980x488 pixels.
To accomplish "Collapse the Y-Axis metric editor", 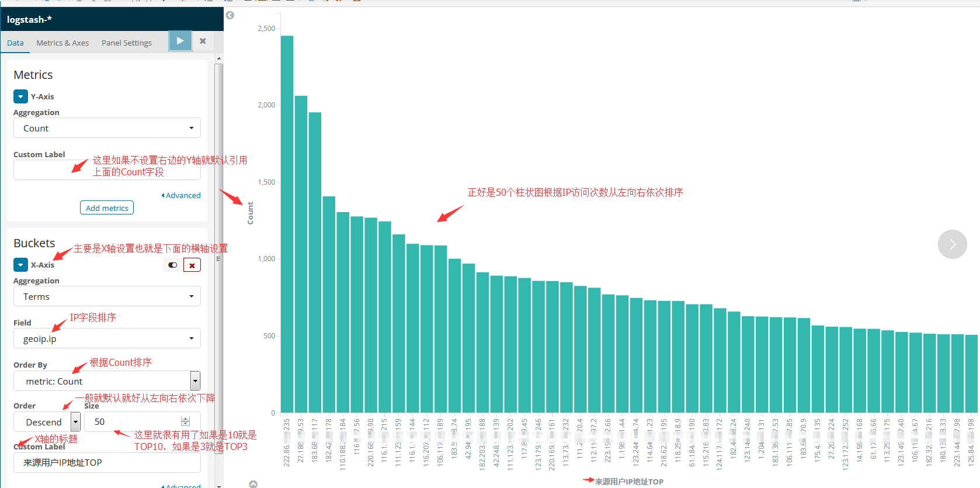I will click(x=20, y=96).
